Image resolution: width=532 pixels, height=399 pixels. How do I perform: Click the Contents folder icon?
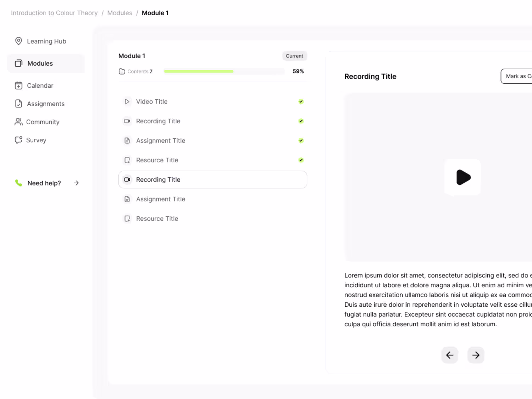click(x=122, y=71)
